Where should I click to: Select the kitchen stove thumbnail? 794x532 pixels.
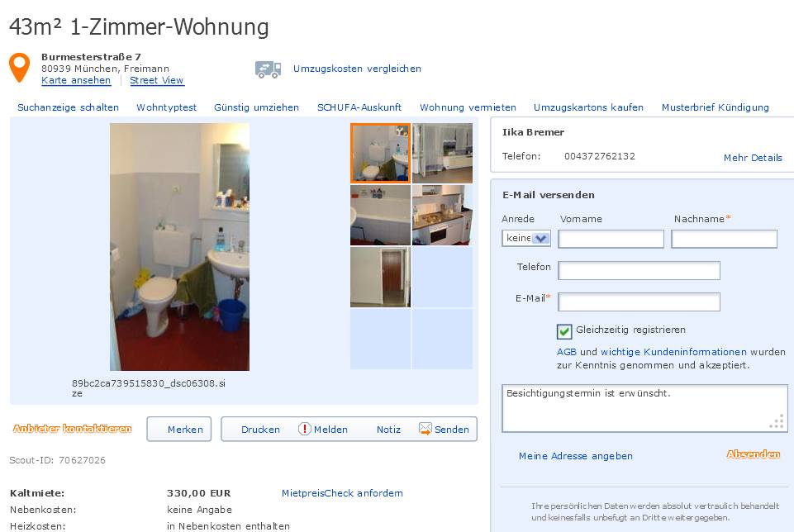[x=442, y=215]
